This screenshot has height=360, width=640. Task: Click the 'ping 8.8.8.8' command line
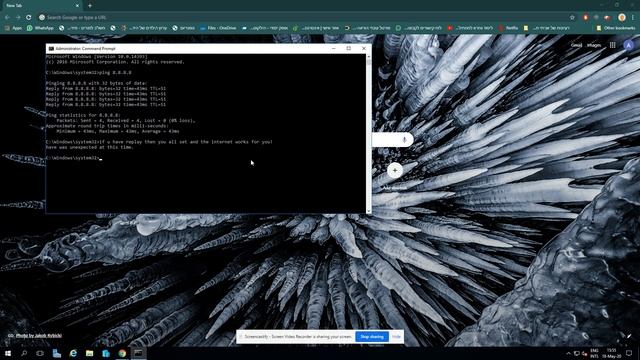point(89,73)
